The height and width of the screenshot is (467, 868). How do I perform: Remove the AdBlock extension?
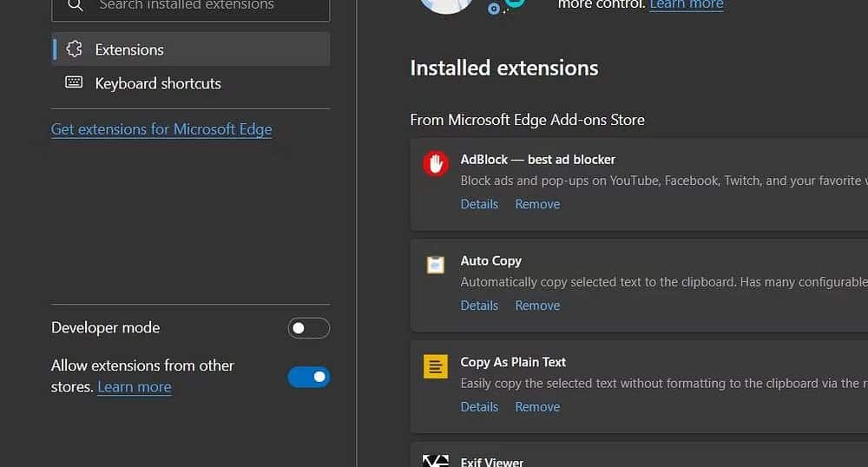coord(537,204)
